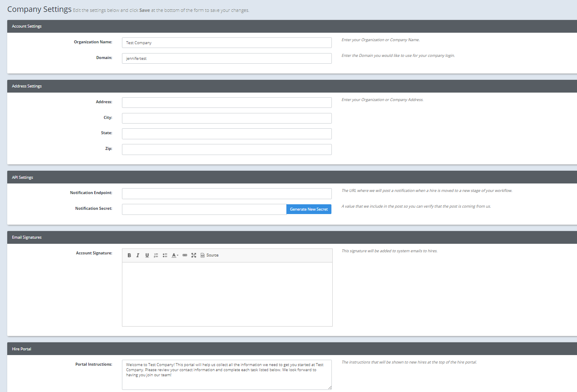Image resolution: width=577 pixels, height=392 pixels.
Task: Open the text color dropdown
Action: click(175, 255)
